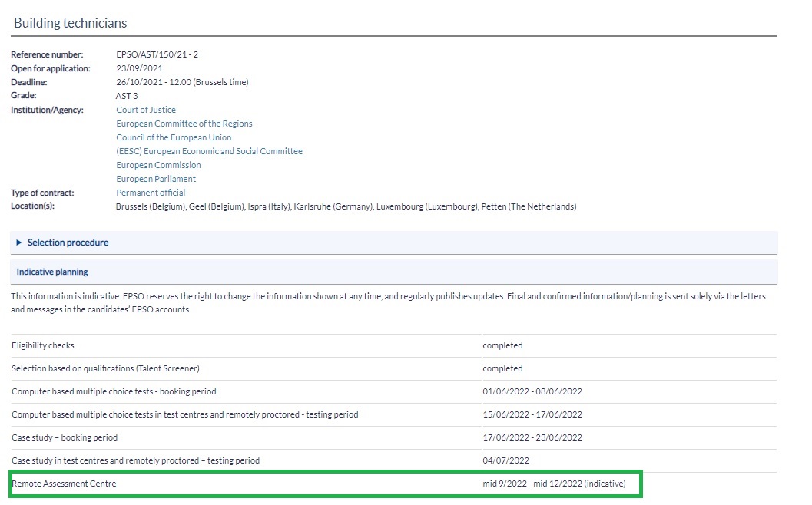The image size is (812, 505).
Task: Collapse the Indicative planning section header
Action: 52,272
